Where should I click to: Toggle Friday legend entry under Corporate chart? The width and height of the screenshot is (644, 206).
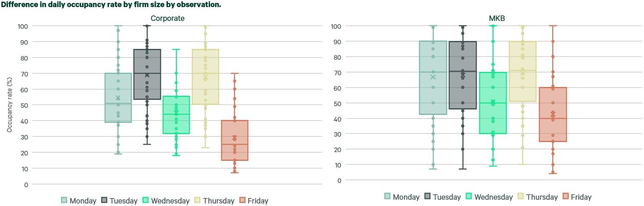[254, 201]
